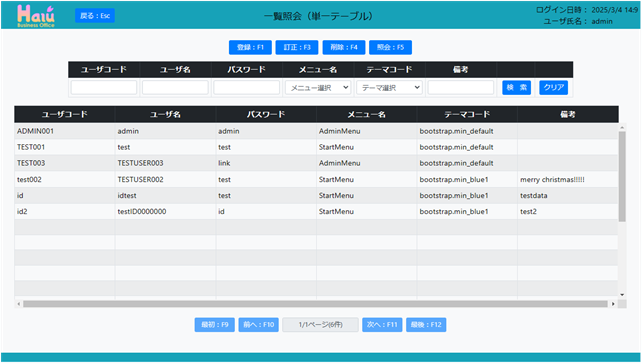Select the ADMIN001 user code cell
The width and height of the screenshot is (642, 364).
tap(65, 131)
